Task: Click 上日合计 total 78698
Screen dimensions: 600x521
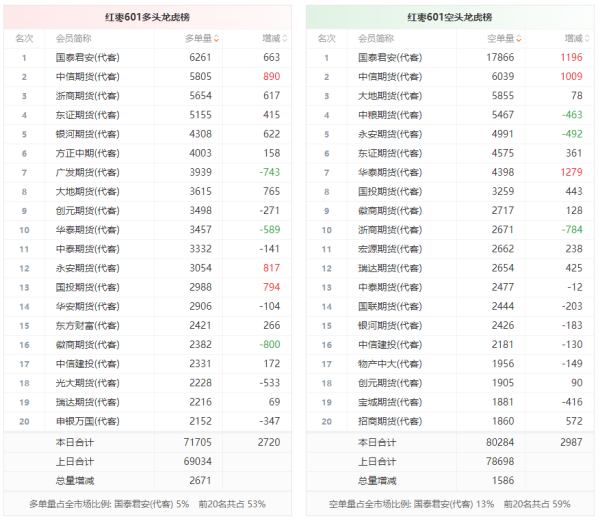Action: tap(500, 462)
